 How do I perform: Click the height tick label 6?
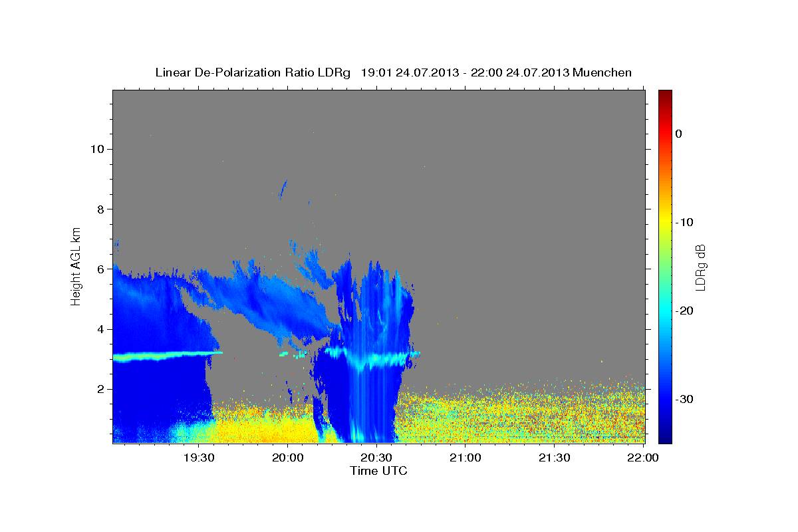pos(100,269)
